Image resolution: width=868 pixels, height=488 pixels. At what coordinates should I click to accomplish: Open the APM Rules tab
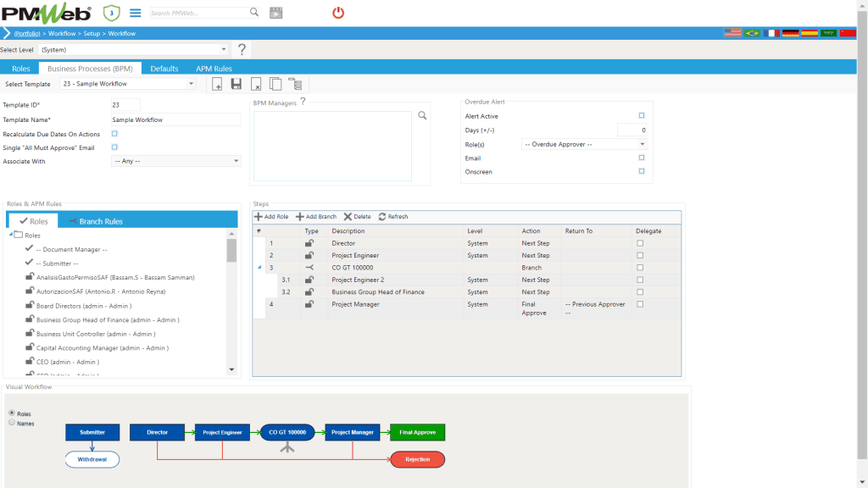tap(214, 69)
